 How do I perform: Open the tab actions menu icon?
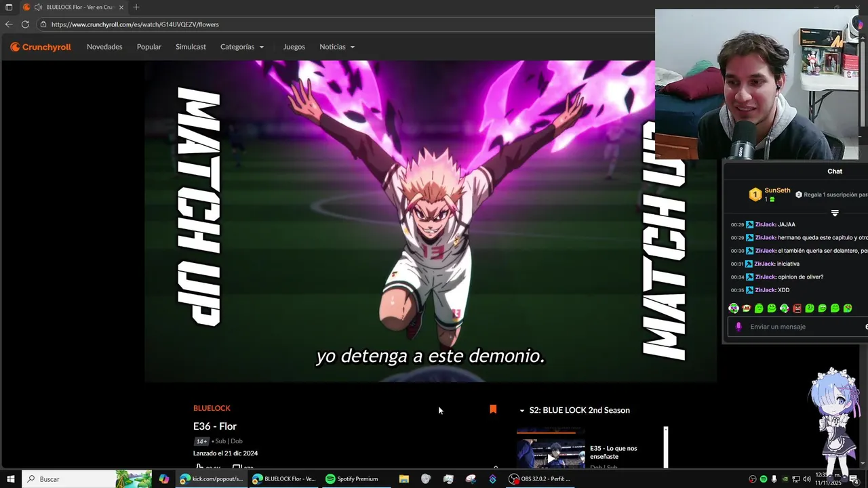(x=9, y=7)
